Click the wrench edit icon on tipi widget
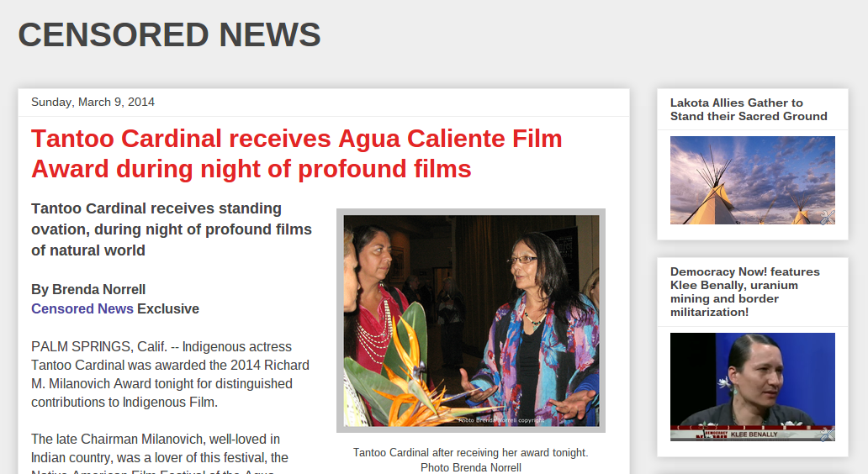The width and height of the screenshot is (868, 474). pos(827,218)
